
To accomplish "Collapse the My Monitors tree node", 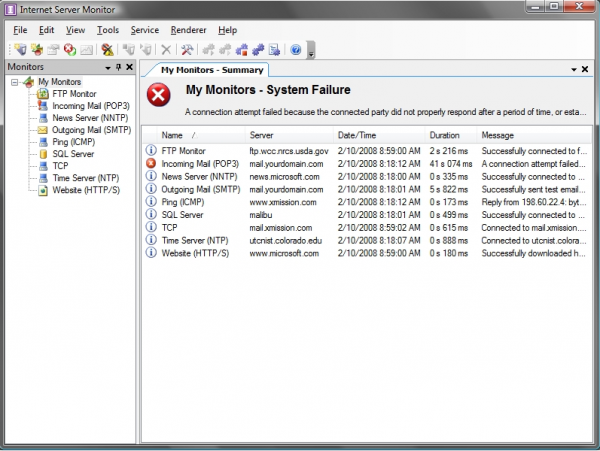I will coord(14,81).
